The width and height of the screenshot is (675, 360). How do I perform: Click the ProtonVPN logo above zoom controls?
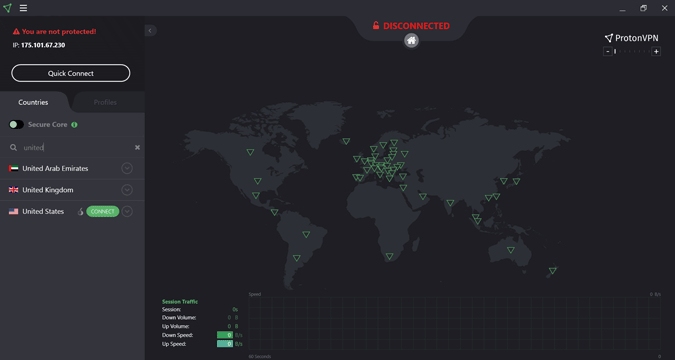[x=632, y=38]
